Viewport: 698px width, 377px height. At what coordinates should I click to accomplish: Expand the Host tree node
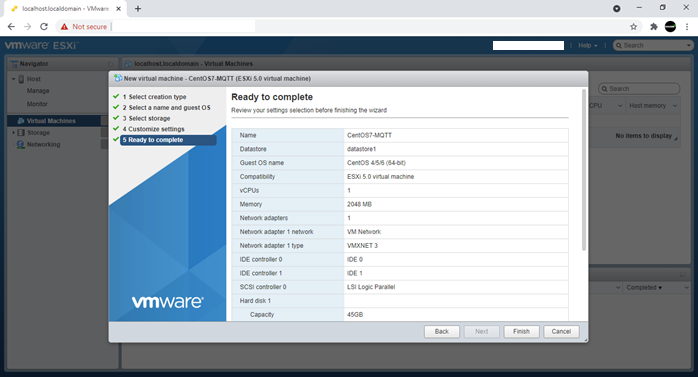(13, 79)
